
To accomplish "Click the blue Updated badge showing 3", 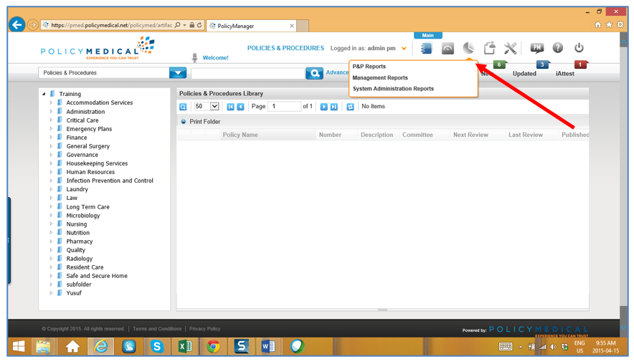I will (543, 64).
